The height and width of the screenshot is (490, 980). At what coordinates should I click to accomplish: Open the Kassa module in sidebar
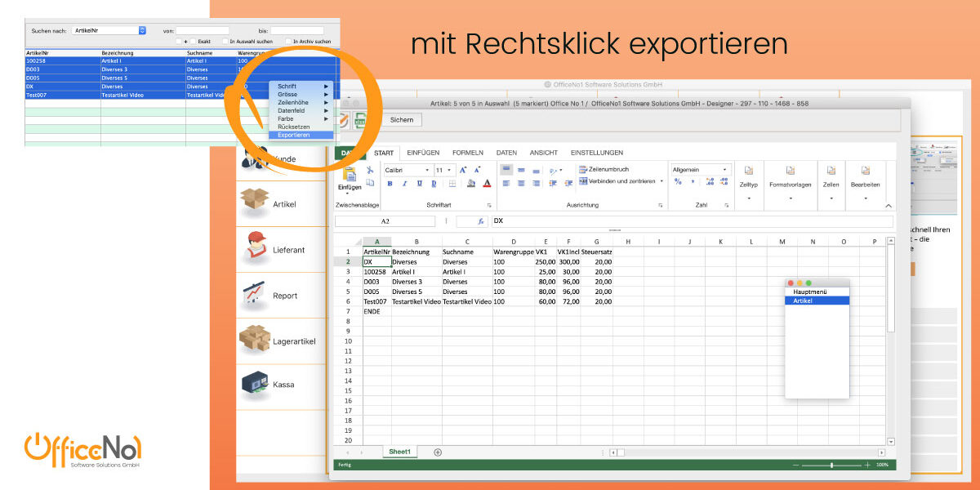click(283, 386)
